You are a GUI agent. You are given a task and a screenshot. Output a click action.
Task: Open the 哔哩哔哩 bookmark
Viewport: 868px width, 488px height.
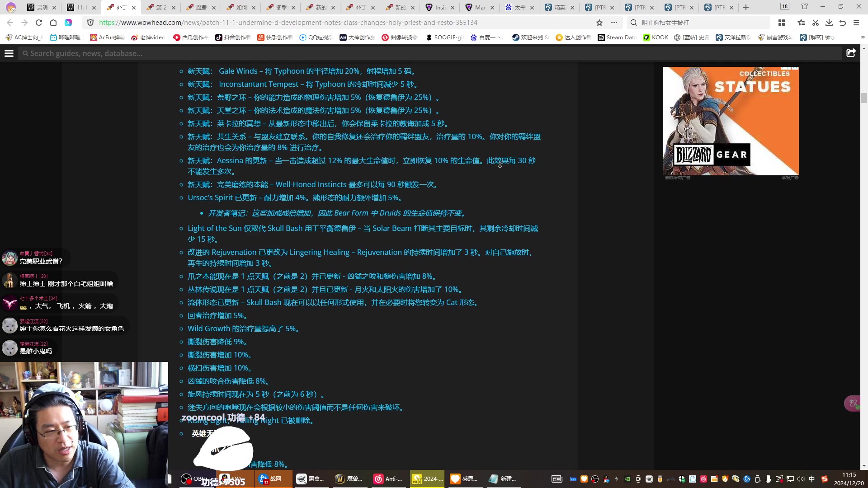pyautogui.click(x=66, y=38)
